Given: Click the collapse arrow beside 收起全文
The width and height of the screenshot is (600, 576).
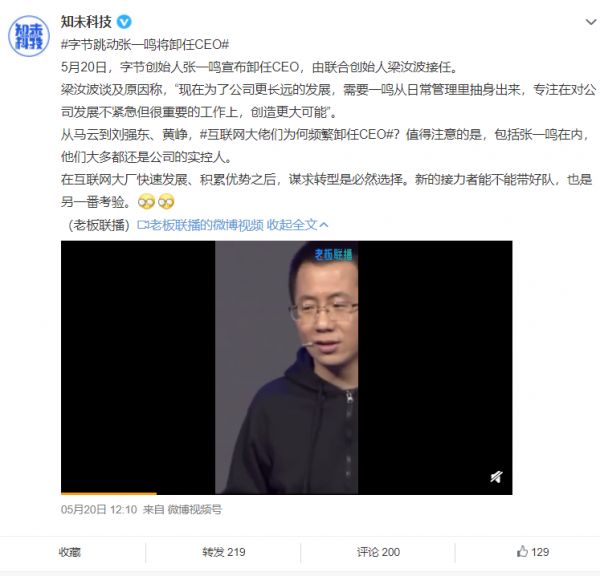Looking at the screenshot, I should (x=324, y=225).
